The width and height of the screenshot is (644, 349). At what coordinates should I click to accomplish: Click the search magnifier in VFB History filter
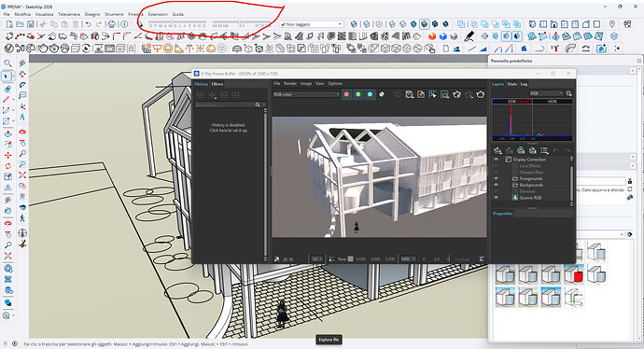(x=258, y=105)
